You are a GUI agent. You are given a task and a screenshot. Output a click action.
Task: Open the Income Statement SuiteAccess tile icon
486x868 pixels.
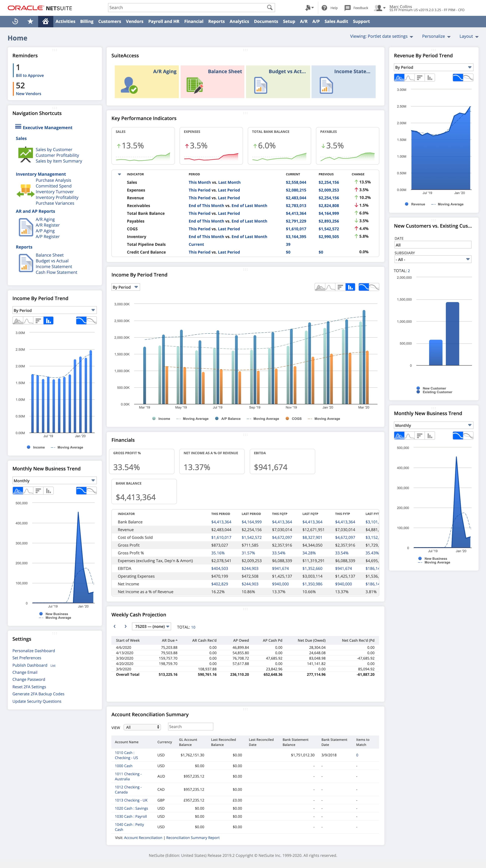[326, 85]
